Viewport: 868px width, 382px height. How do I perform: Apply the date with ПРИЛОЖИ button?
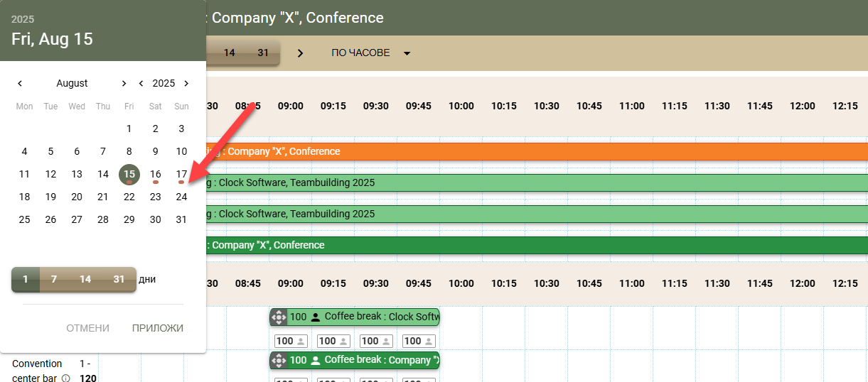(x=158, y=328)
